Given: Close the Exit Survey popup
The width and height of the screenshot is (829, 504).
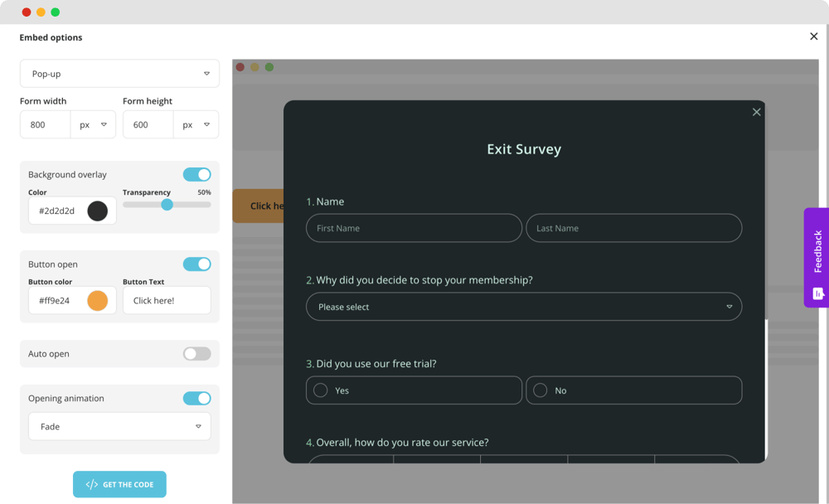Looking at the screenshot, I should [756, 111].
